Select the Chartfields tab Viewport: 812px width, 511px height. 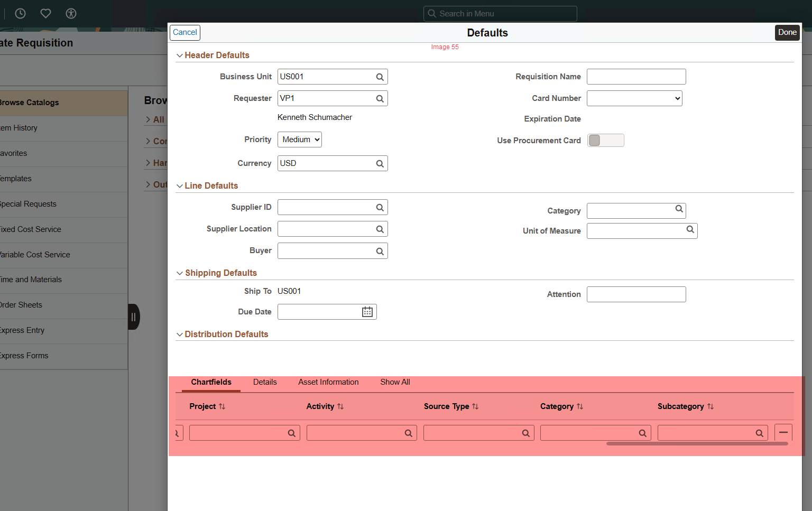[211, 382]
